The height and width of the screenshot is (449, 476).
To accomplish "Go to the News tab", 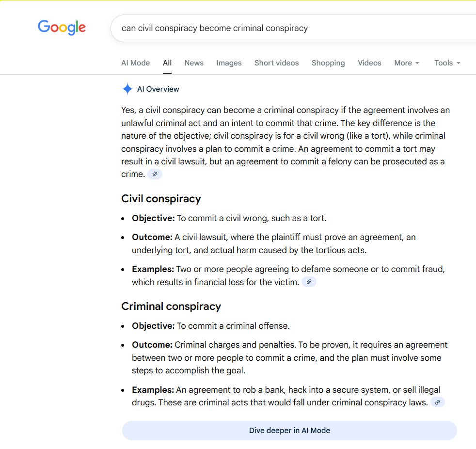I will tap(194, 63).
